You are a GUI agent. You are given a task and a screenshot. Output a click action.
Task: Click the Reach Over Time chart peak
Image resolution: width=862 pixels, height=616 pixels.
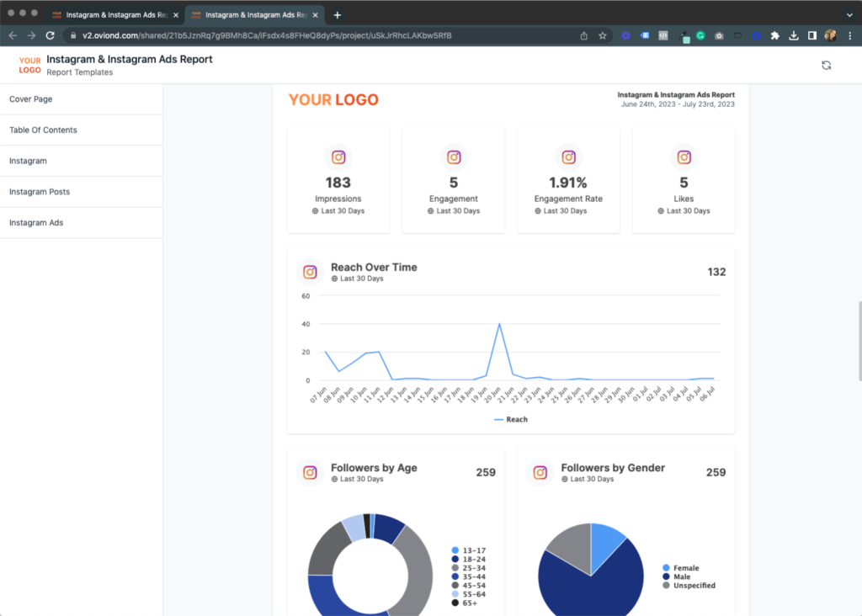coord(499,324)
